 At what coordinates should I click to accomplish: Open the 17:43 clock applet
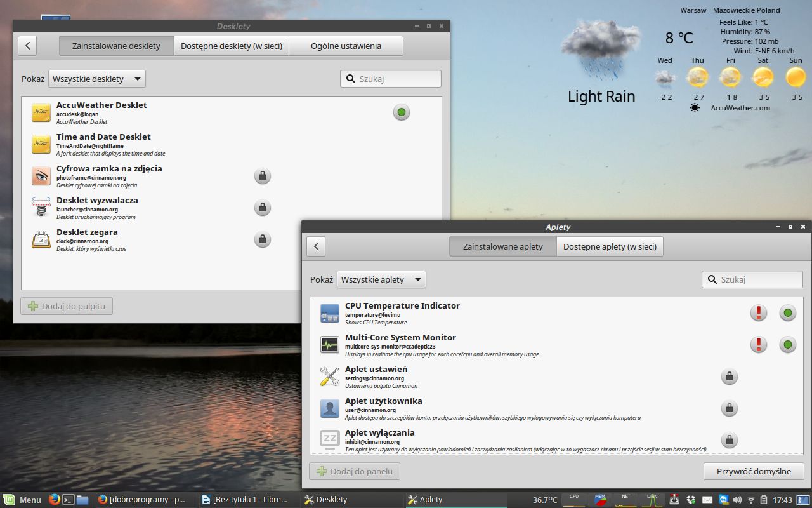783,500
